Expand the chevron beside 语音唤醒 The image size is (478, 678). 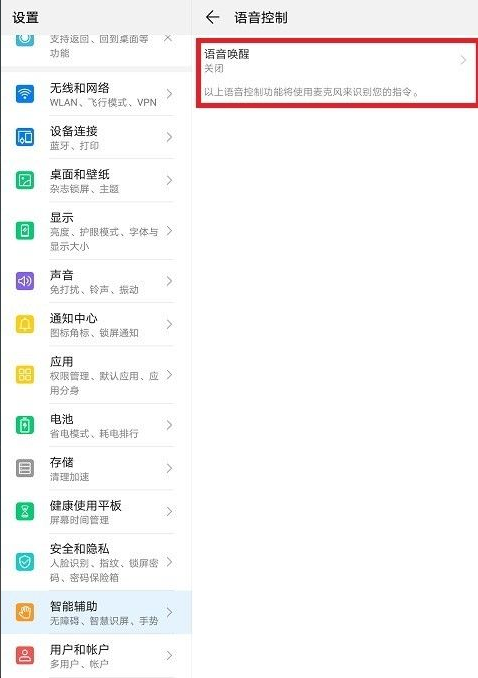click(463, 60)
